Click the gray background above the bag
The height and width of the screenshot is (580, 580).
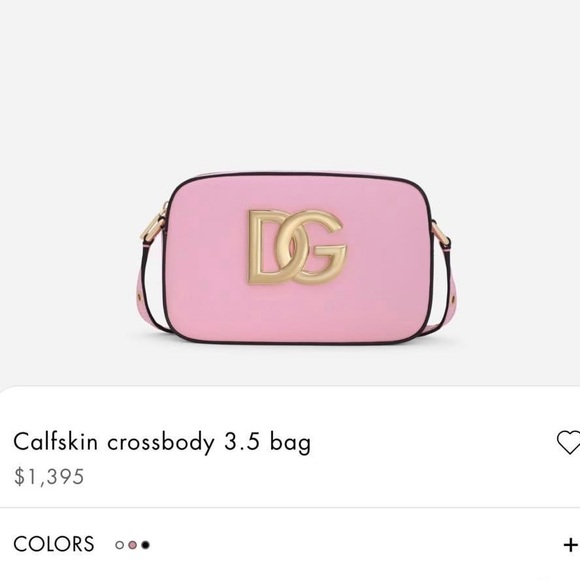point(290,85)
